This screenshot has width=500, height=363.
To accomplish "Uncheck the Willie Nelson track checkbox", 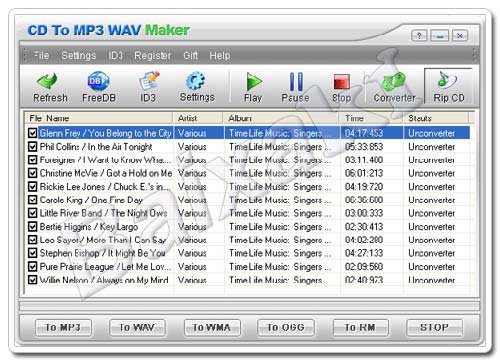I will tap(32, 279).
